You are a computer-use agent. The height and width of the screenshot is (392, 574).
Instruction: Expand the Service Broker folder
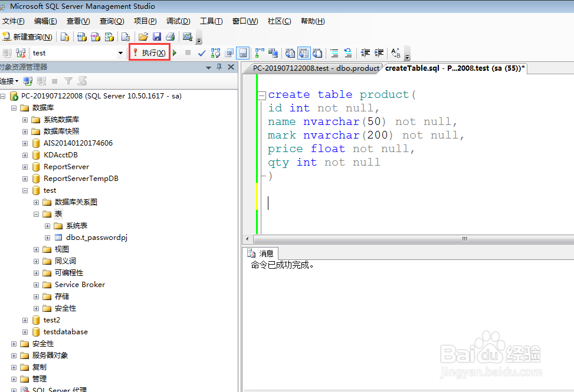(36, 285)
